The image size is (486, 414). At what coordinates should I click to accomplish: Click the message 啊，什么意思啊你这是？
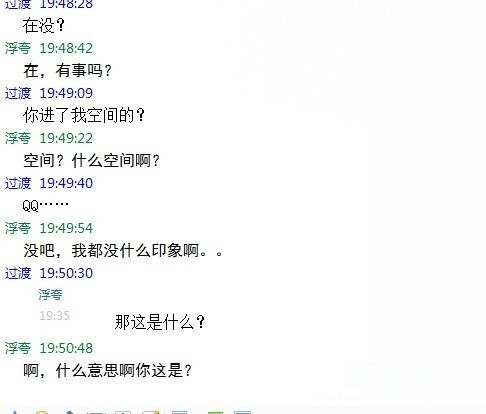[x=108, y=371]
